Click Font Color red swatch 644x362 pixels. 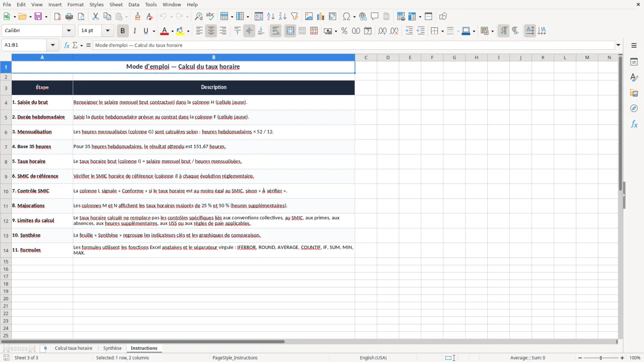point(165,31)
